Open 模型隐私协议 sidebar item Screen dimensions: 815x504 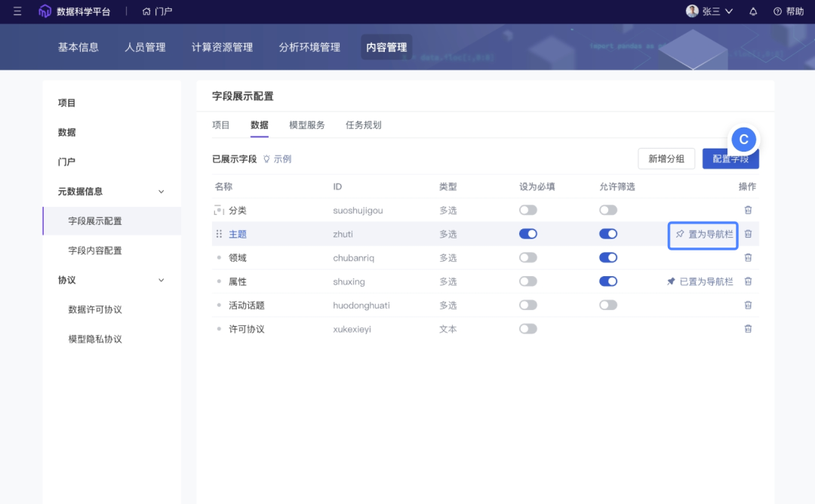[95, 340]
